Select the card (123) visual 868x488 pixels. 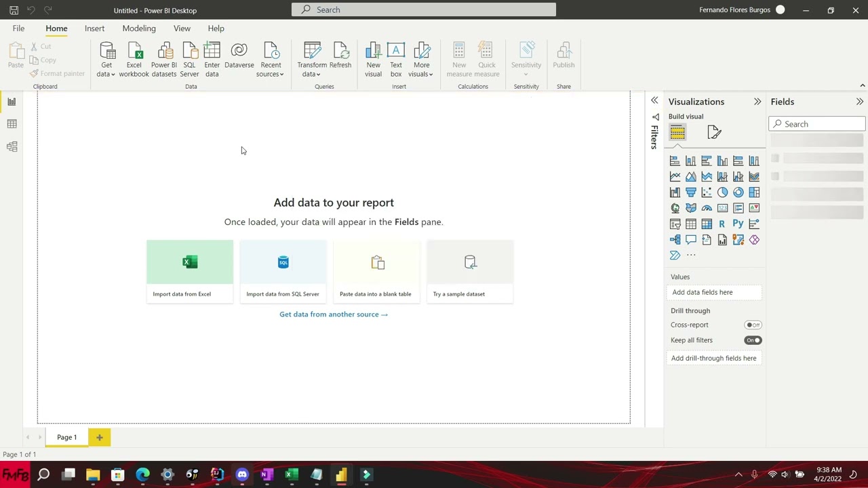[722, 208]
